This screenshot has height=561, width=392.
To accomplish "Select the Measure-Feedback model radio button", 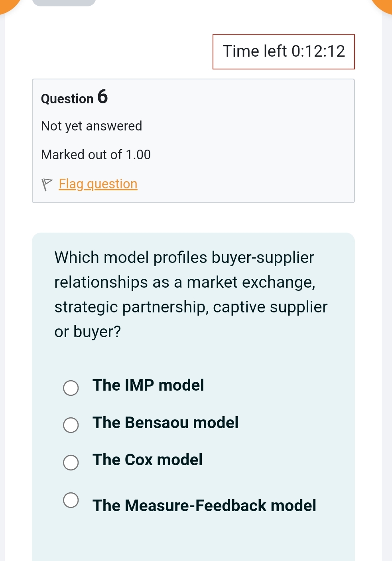I will (x=71, y=500).
